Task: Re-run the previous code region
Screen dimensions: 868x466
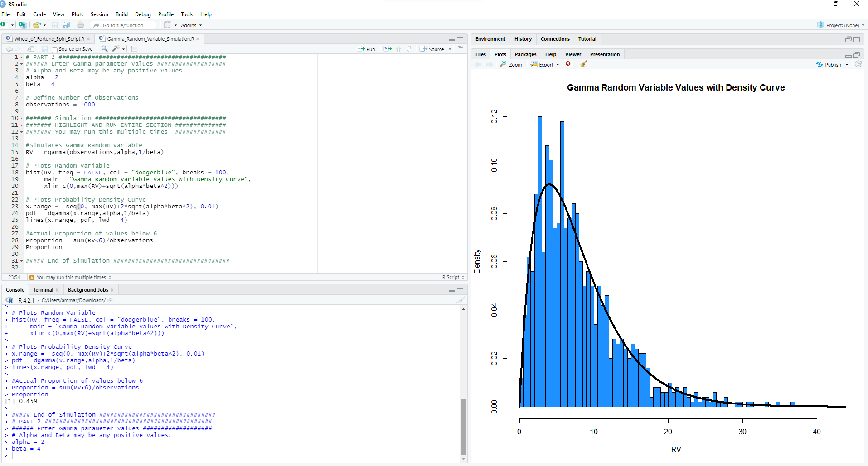Action: coord(388,49)
